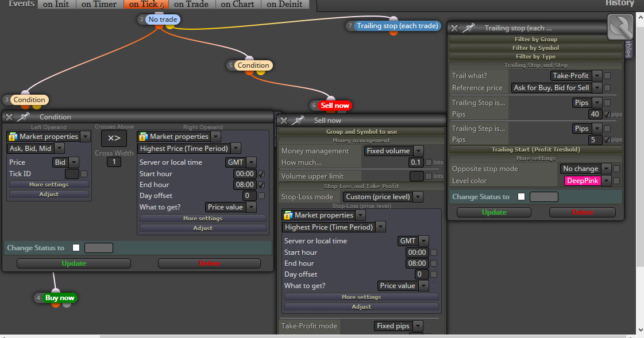Open GMT dropdown in Condition panel
The width and height of the screenshot is (644, 338).
252,162
